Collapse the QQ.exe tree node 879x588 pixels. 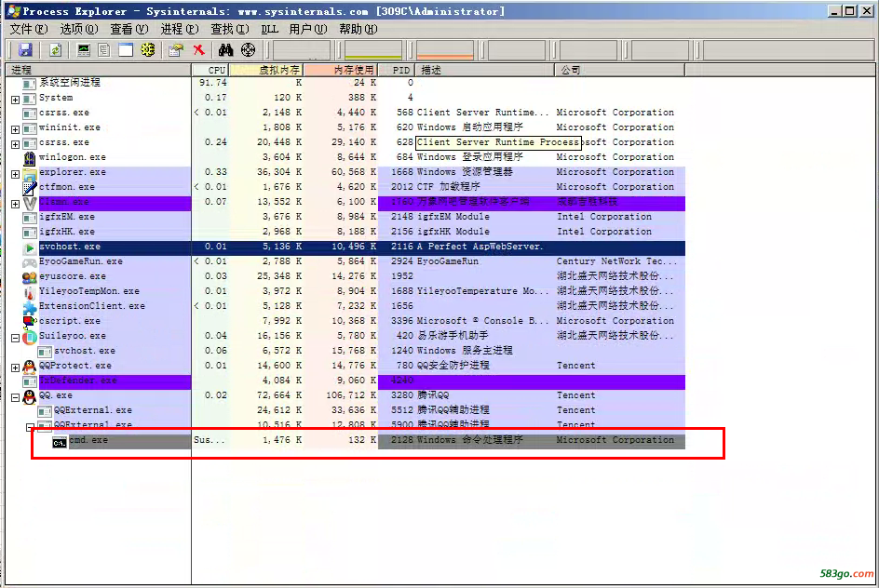(x=15, y=397)
